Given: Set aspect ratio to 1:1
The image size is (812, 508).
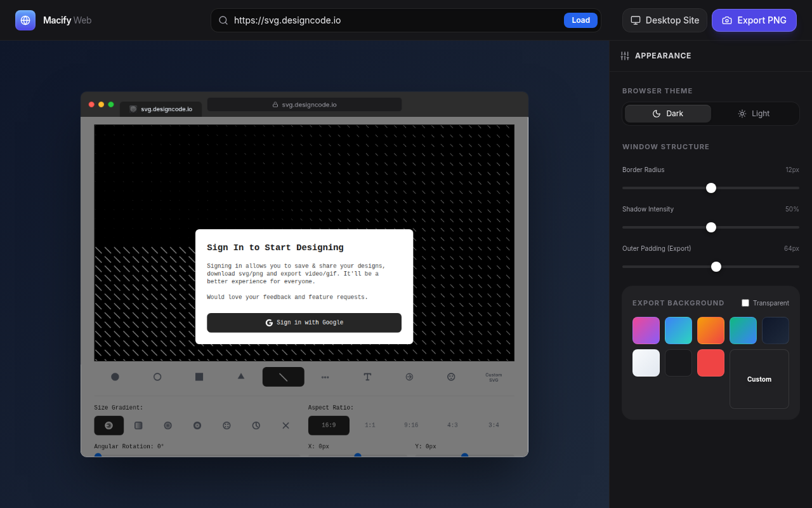Looking at the screenshot, I should click(x=370, y=425).
